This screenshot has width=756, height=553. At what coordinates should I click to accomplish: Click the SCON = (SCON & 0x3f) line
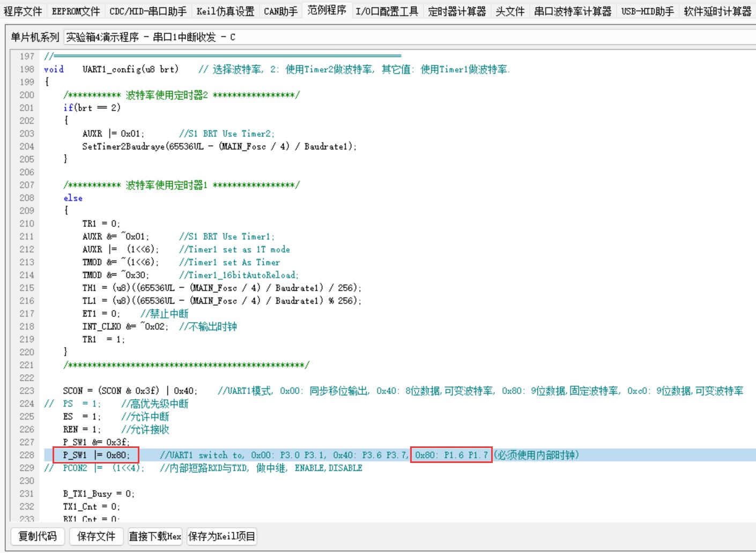pyautogui.click(x=403, y=391)
